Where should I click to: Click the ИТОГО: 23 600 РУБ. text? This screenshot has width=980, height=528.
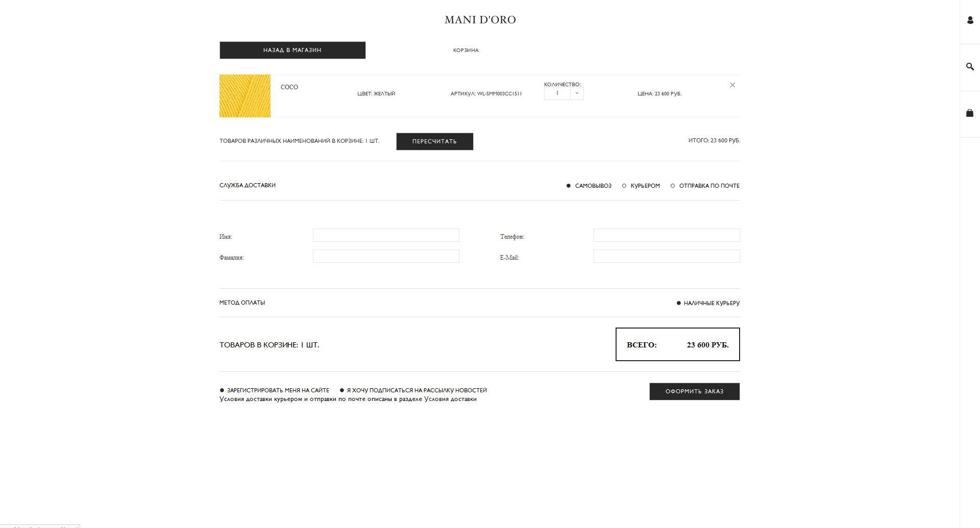(x=714, y=140)
